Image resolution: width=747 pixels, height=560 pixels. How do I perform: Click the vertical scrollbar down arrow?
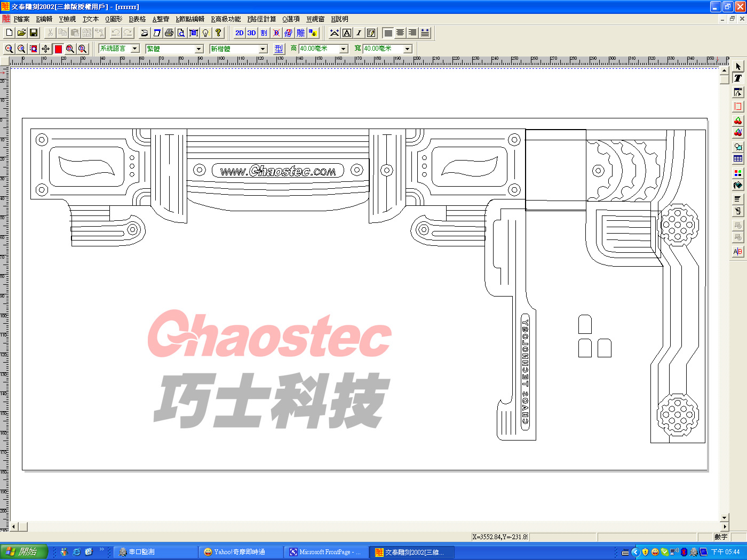pos(724,517)
